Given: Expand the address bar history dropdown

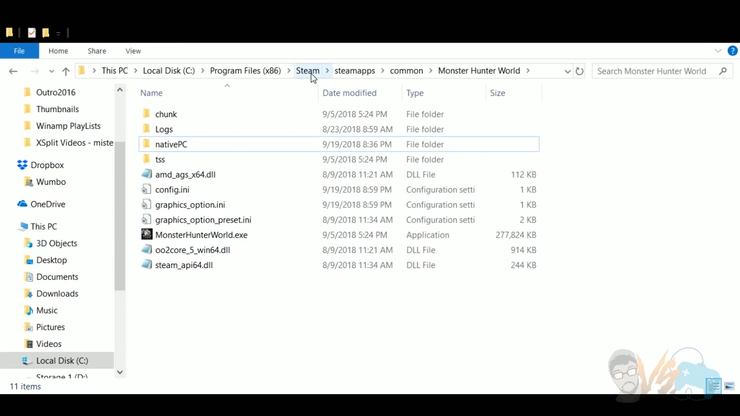Looking at the screenshot, I should (x=567, y=71).
